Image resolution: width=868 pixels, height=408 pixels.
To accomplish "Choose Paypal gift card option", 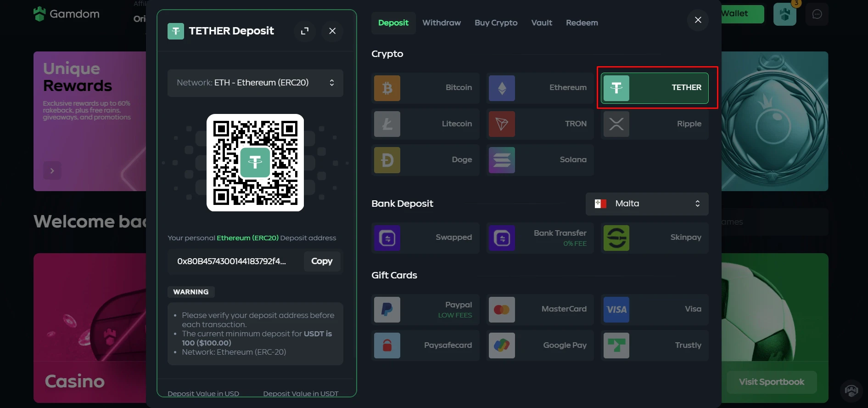I will [x=426, y=310].
